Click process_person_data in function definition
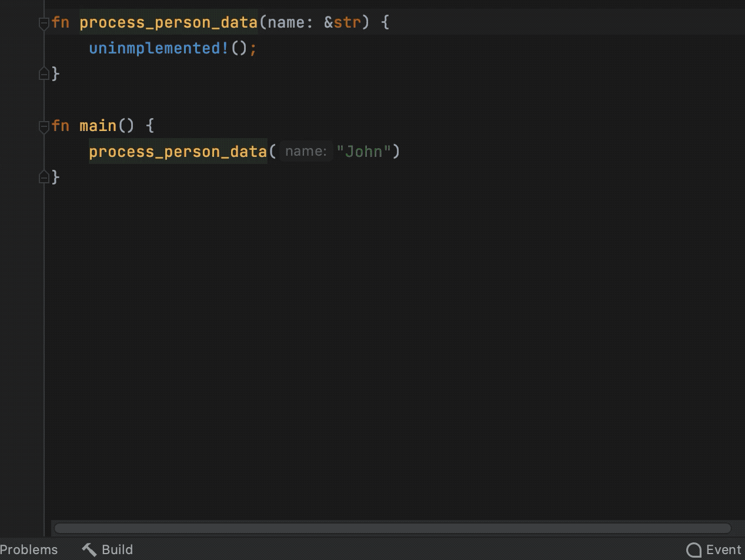 pyautogui.click(x=169, y=22)
